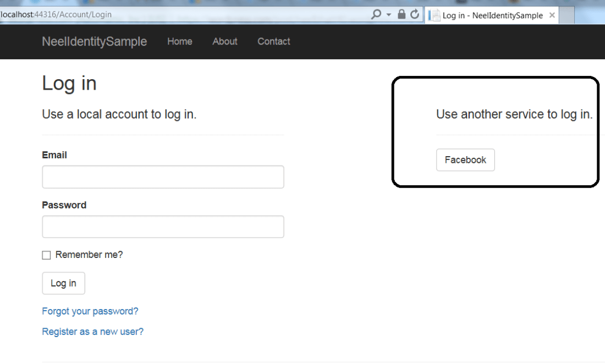The width and height of the screenshot is (605, 364).
Task: Close the Log in - NeelIdentitySample tab
Action: (x=552, y=15)
